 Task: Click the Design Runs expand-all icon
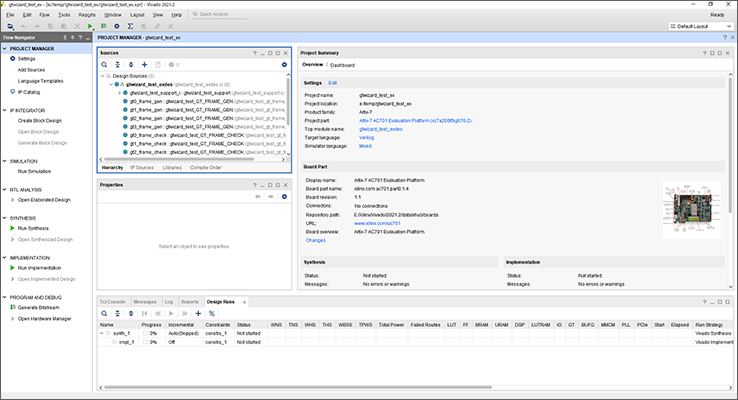coord(131,313)
